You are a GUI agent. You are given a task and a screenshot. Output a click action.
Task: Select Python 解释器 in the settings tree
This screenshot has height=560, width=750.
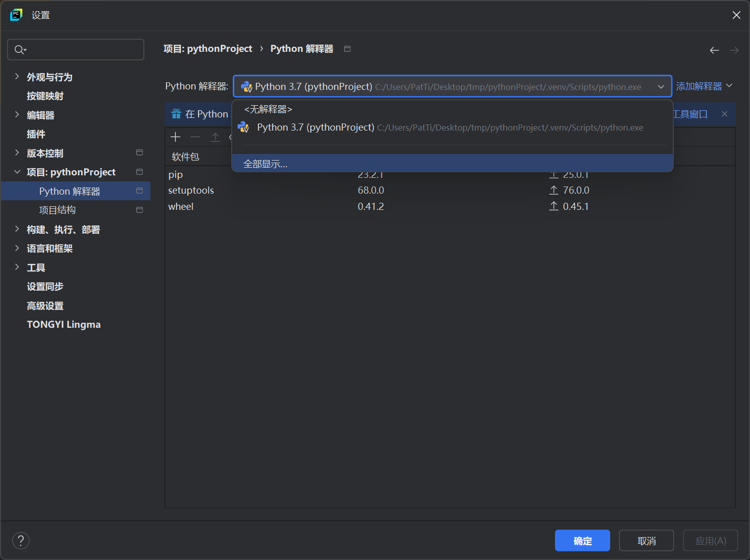pyautogui.click(x=76, y=191)
